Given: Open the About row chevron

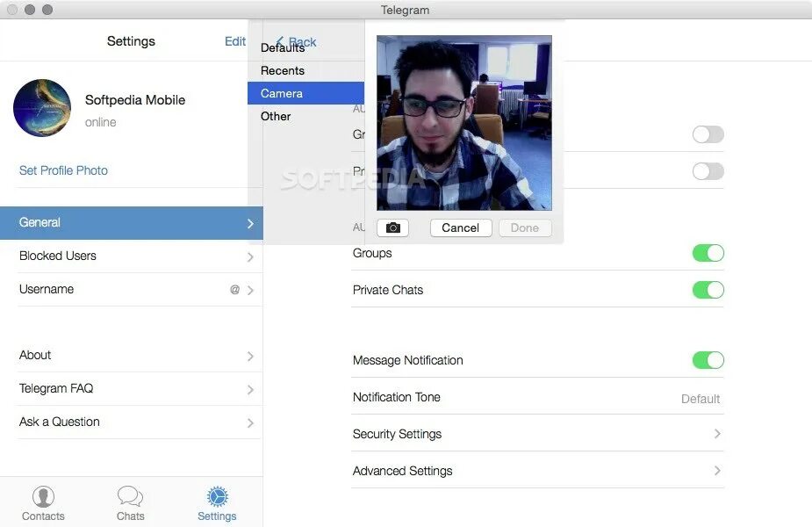Looking at the screenshot, I should (250, 357).
